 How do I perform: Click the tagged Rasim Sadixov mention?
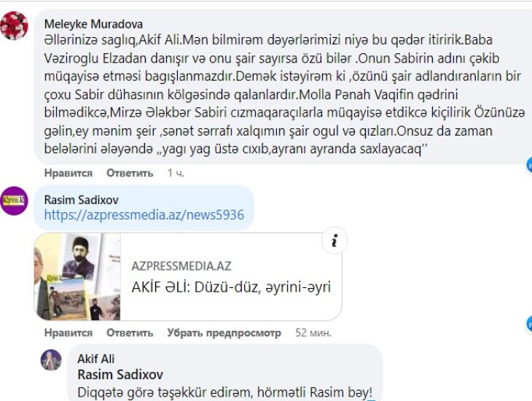click(120, 375)
